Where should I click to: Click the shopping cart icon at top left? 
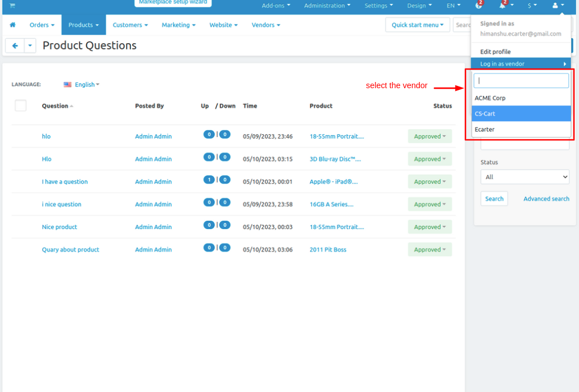point(12,6)
